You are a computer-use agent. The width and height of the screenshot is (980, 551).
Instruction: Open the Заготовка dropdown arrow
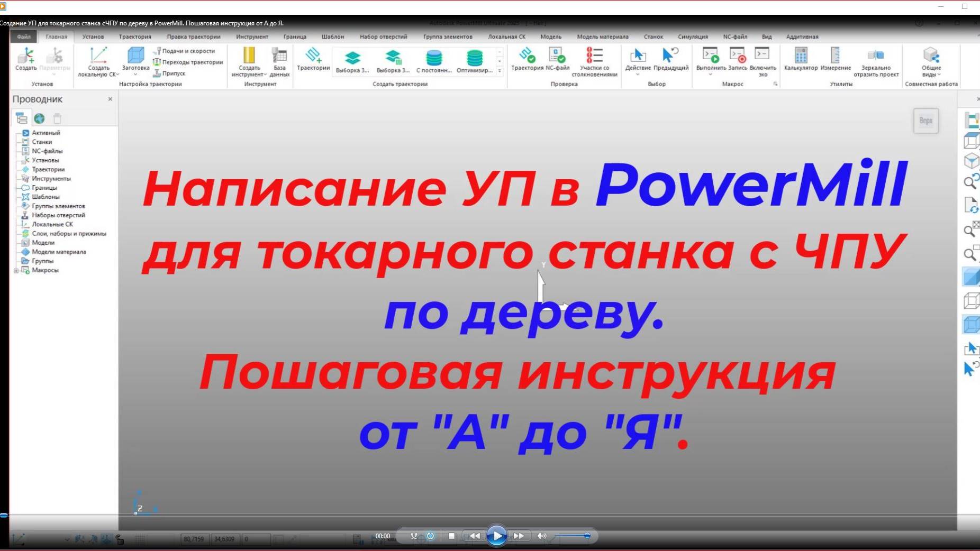tap(135, 74)
